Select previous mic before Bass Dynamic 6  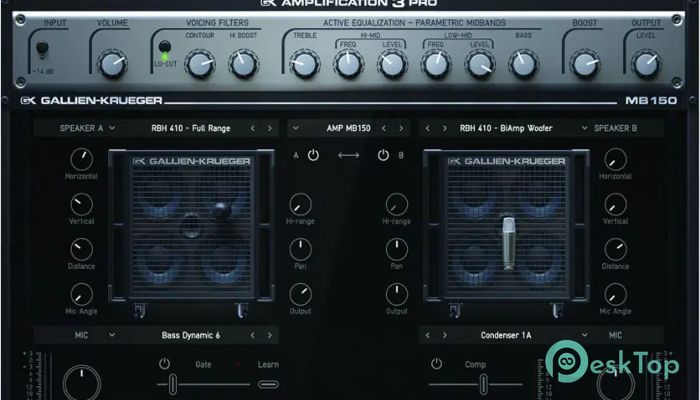[x=252, y=335]
